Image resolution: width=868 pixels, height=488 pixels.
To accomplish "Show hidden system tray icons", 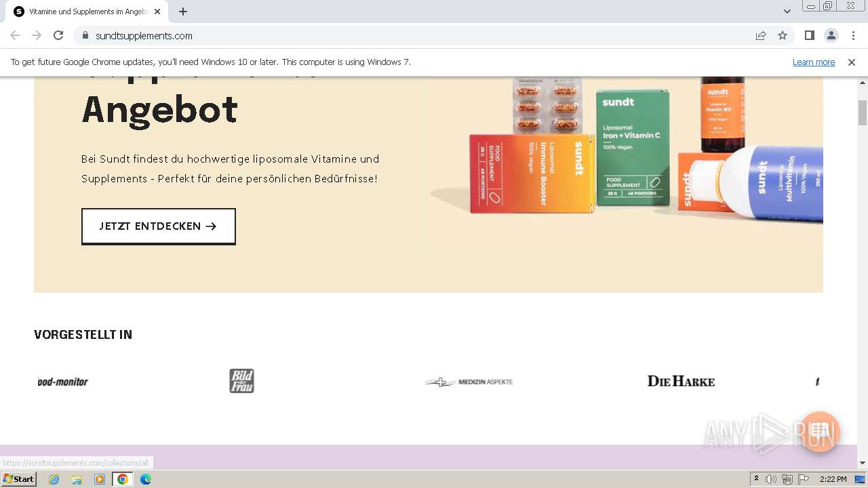I will click(756, 479).
